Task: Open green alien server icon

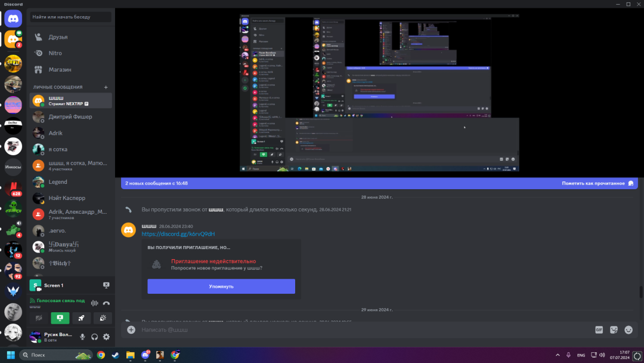Action: tap(13, 209)
